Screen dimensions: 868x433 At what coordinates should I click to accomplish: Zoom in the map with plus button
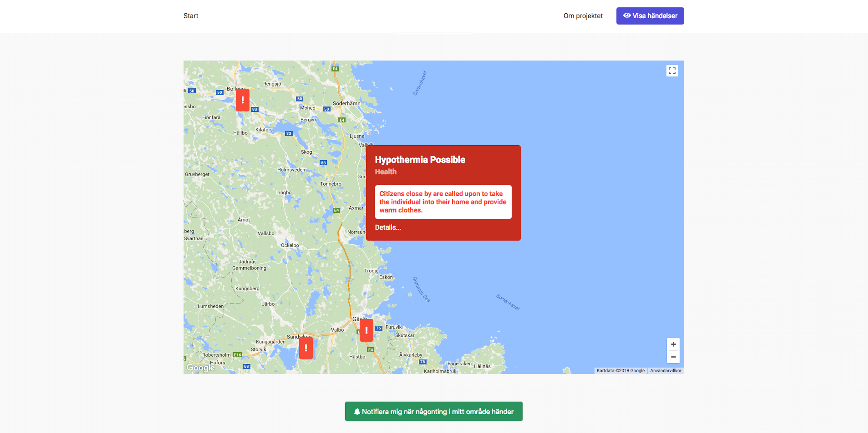pyautogui.click(x=673, y=344)
